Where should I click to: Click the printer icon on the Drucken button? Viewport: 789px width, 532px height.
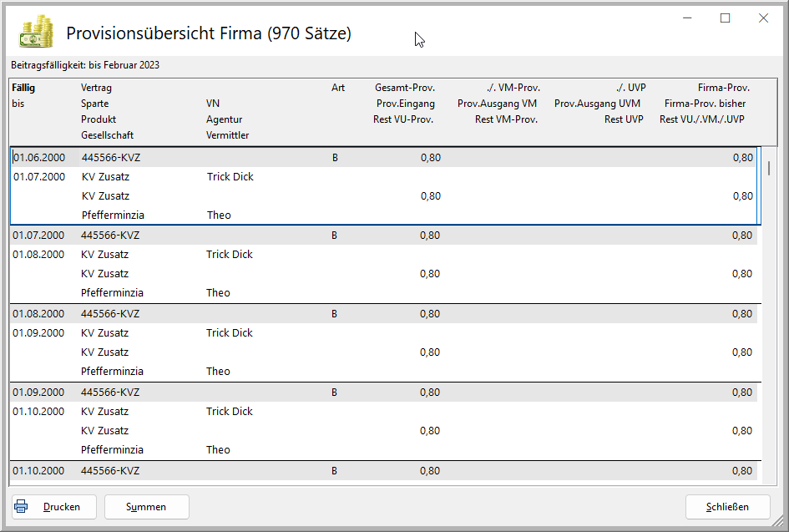[x=22, y=506]
